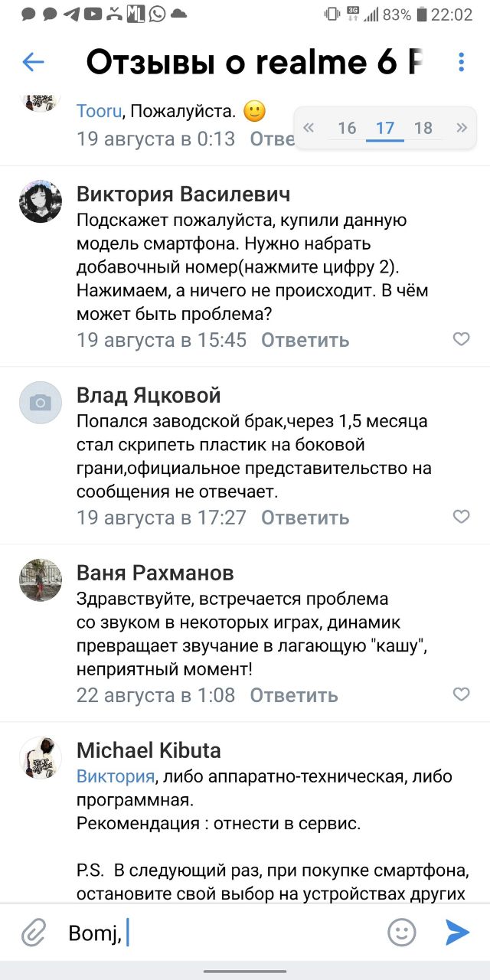Open the emoji smiley picker
The image size is (490, 980).
click(401, 933)
